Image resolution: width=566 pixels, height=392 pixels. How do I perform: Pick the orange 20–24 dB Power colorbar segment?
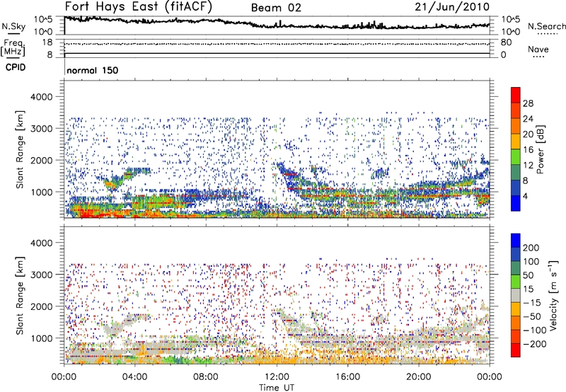[516, 126]
